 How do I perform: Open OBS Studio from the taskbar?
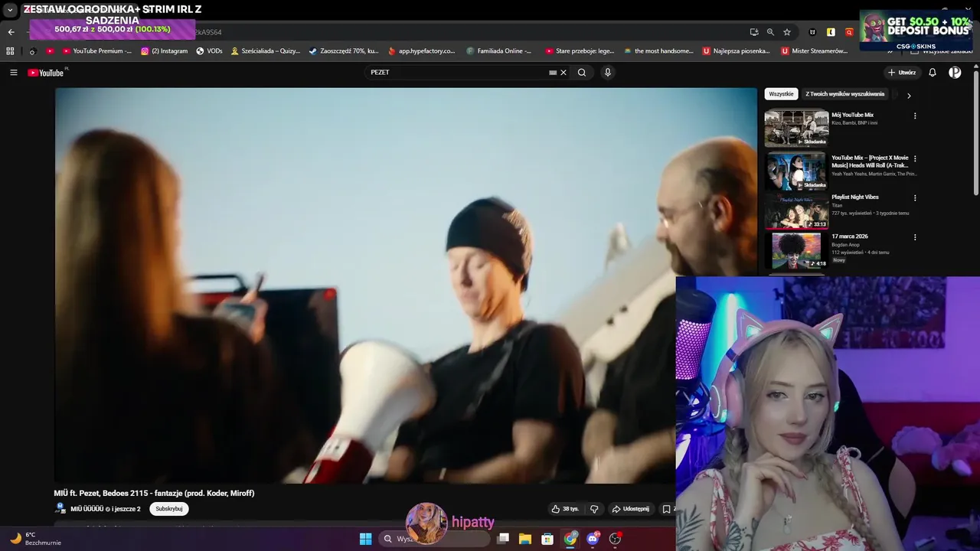click(x=615, y=539)
